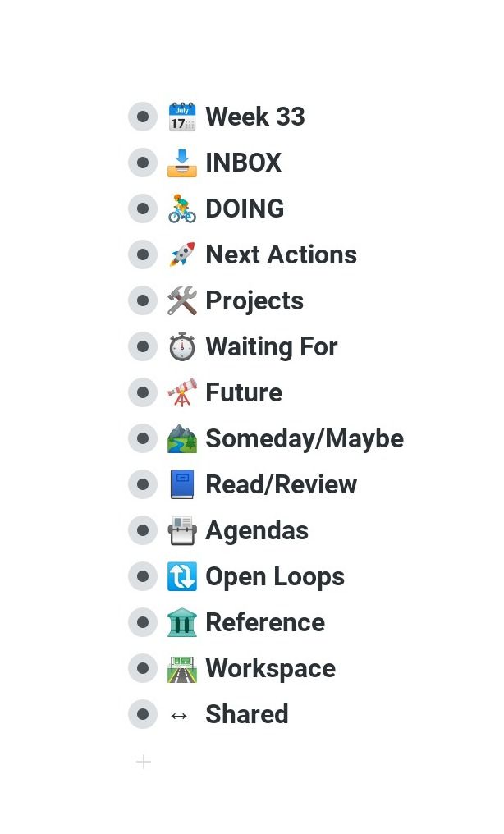Screen dimensions: 504x834
Task: Click the calendar emoji beside Week 33
Action: [x=182, y=117]
